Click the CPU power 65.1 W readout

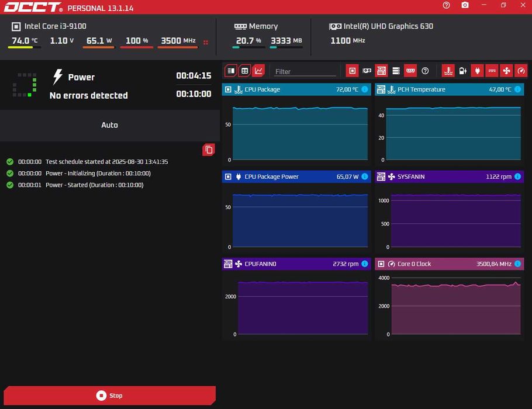(99, 41)
